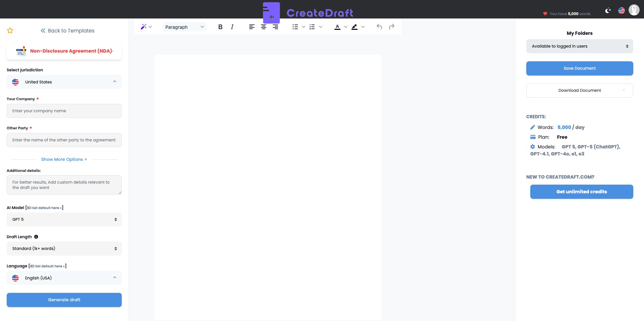The image size is (644, 321).
Task: Open the language flag in header
Action: coord(622,10)
